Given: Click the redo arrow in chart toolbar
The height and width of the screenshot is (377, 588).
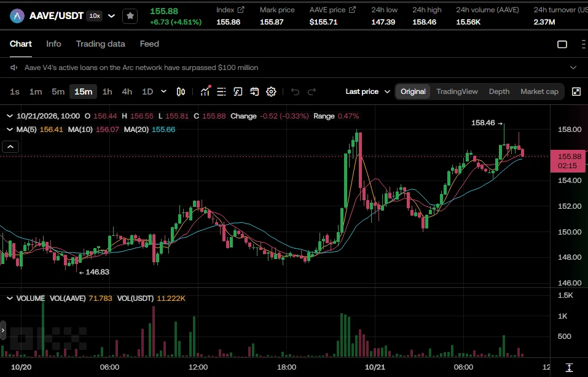Looking at the screenshot, I should pyautogui.click(x=312, y=91).
